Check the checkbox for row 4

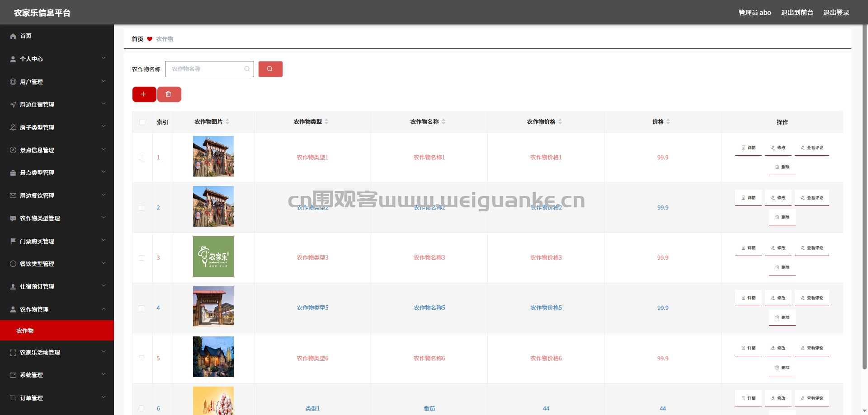142,308
